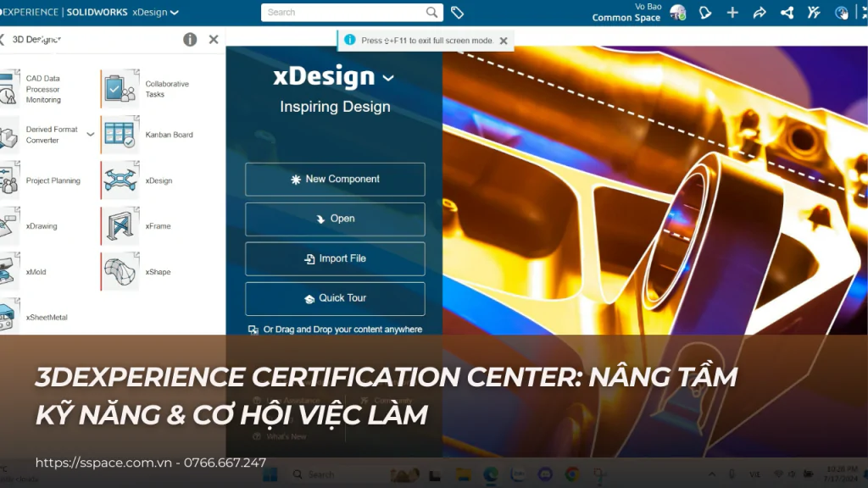Image resolution: width=868 pixels, height=488 pixels.
Task: Click the help globe icon in the top bar
Action: (842, 12)
